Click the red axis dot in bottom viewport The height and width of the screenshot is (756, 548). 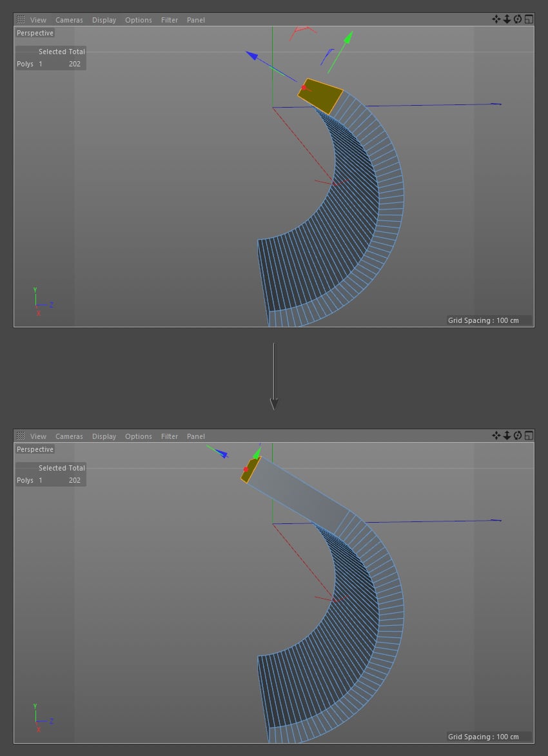tap(246, 470)
